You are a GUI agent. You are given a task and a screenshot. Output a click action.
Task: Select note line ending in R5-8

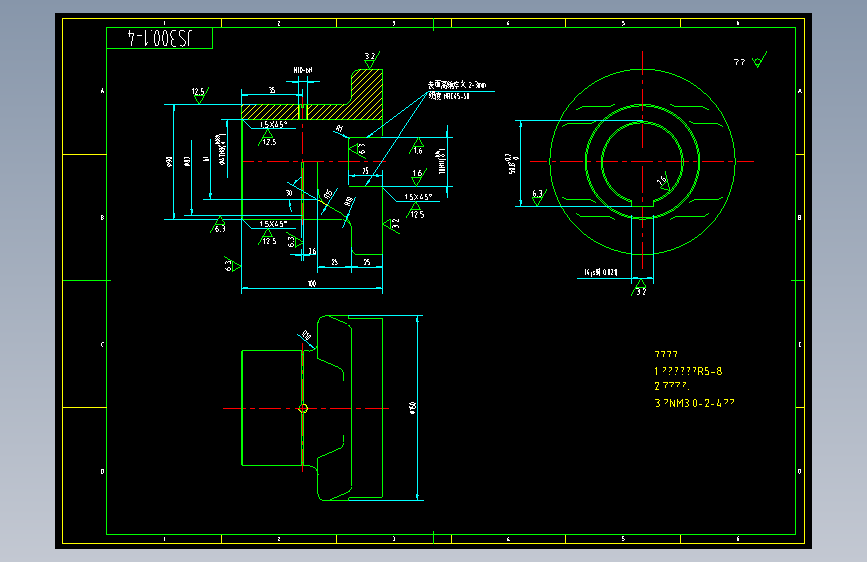[x=688, y=371]
